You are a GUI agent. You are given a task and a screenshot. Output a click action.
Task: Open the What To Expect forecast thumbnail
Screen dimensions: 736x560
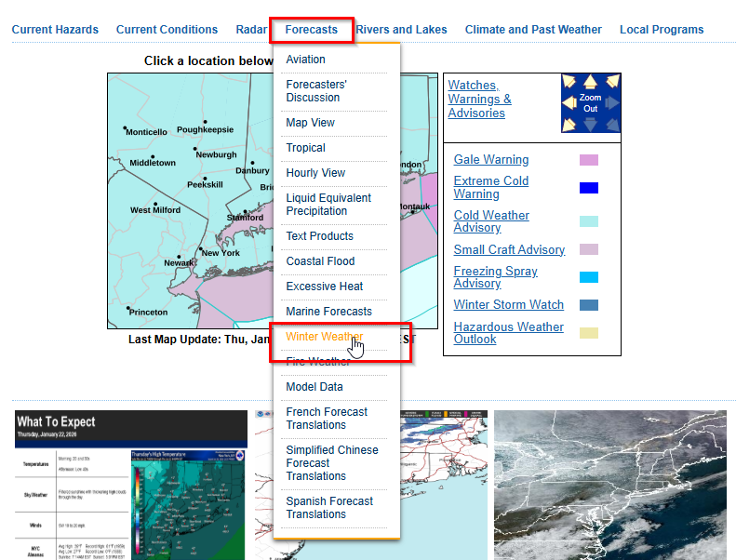click(x=131, y=485)
